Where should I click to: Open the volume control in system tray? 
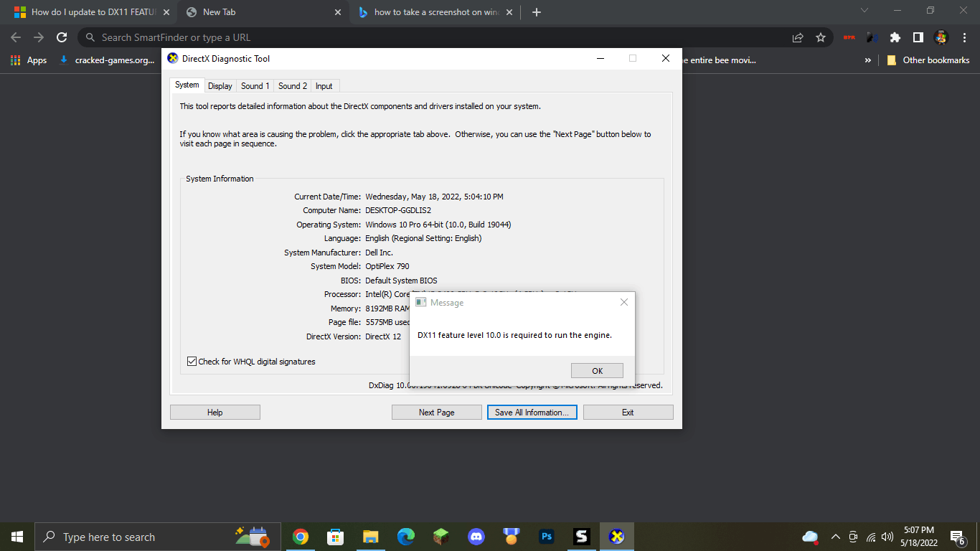pos(887,537)
